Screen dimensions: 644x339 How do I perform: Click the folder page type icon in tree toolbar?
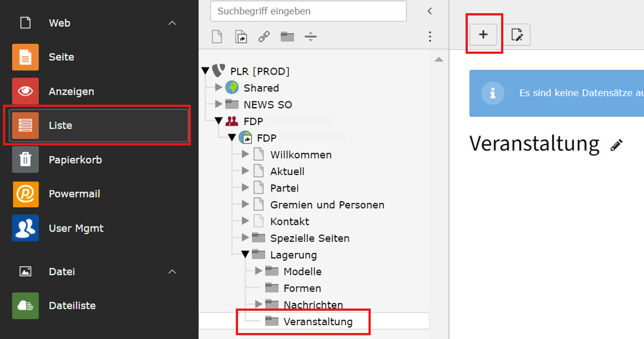tap(287, 37)
